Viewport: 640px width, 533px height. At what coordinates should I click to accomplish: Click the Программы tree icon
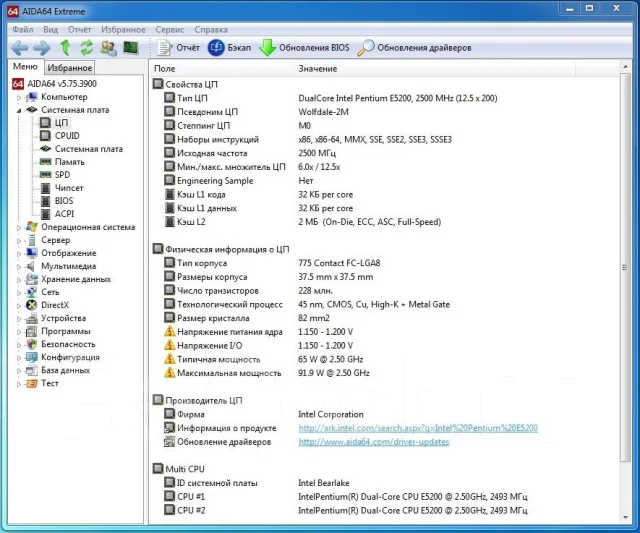(x=31, y=331)
